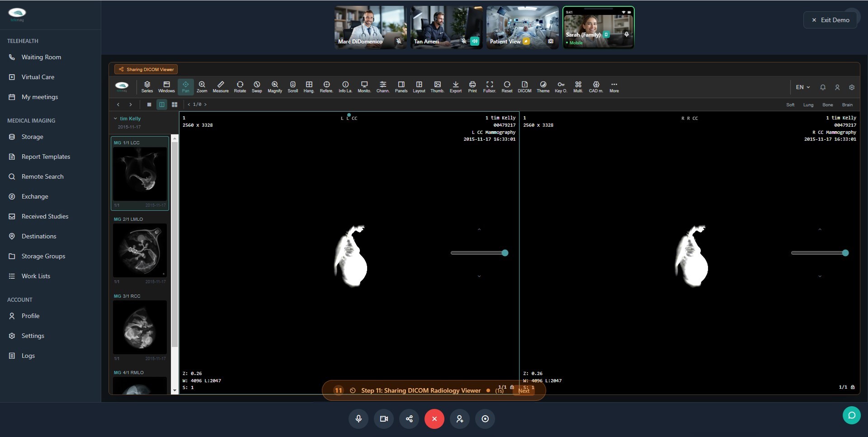
Task: Reset the viewer with Reset icon
Action: click(x=507, y=87)
